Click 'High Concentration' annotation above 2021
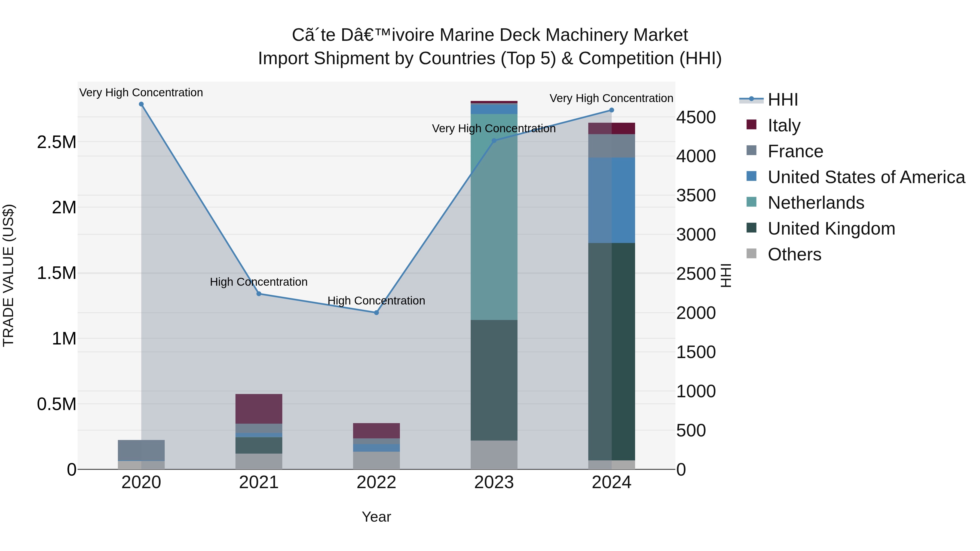 259,282
